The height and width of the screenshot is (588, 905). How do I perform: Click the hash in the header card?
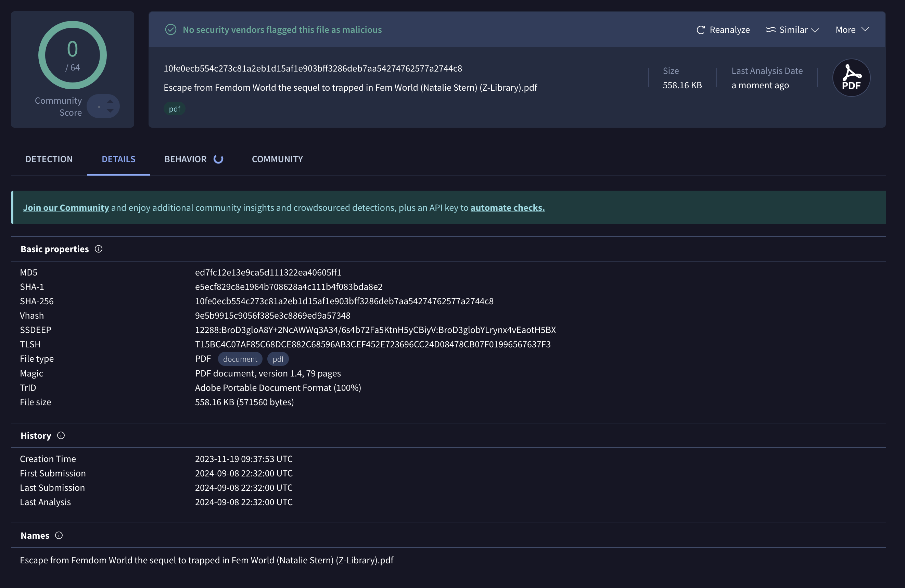tap(313, 68)
